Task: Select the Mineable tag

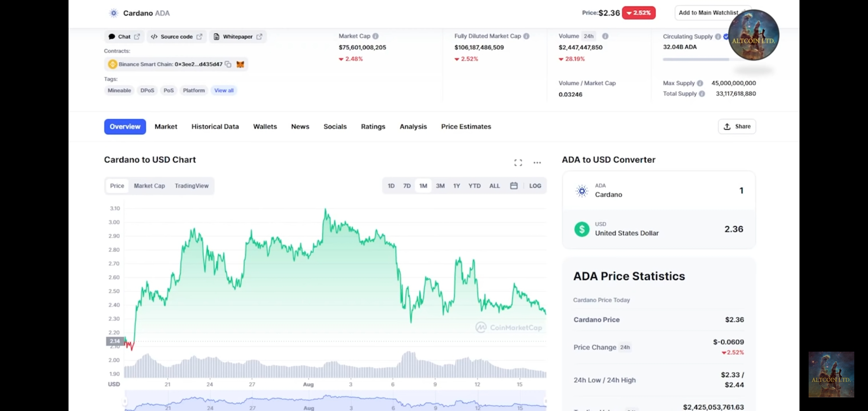Action: (119, 91)
